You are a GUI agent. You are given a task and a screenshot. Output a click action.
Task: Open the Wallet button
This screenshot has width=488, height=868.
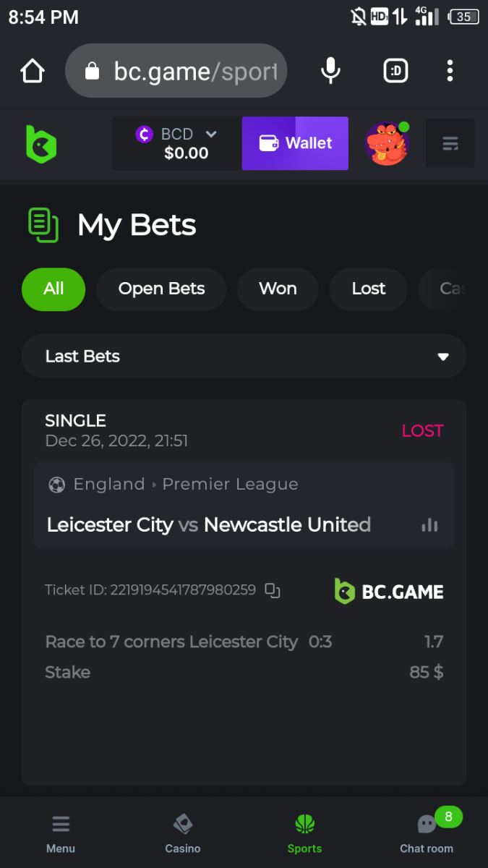coord(295,143)
